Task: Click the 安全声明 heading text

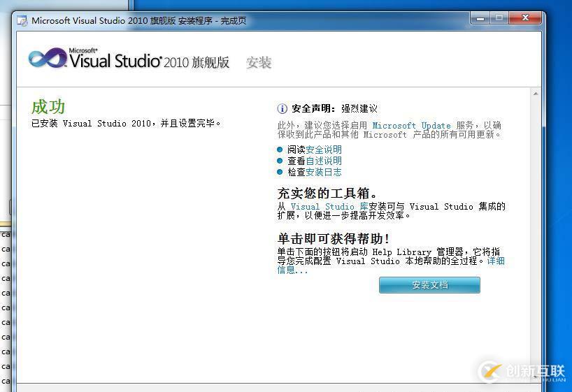Action: click(x=313, y=108)
